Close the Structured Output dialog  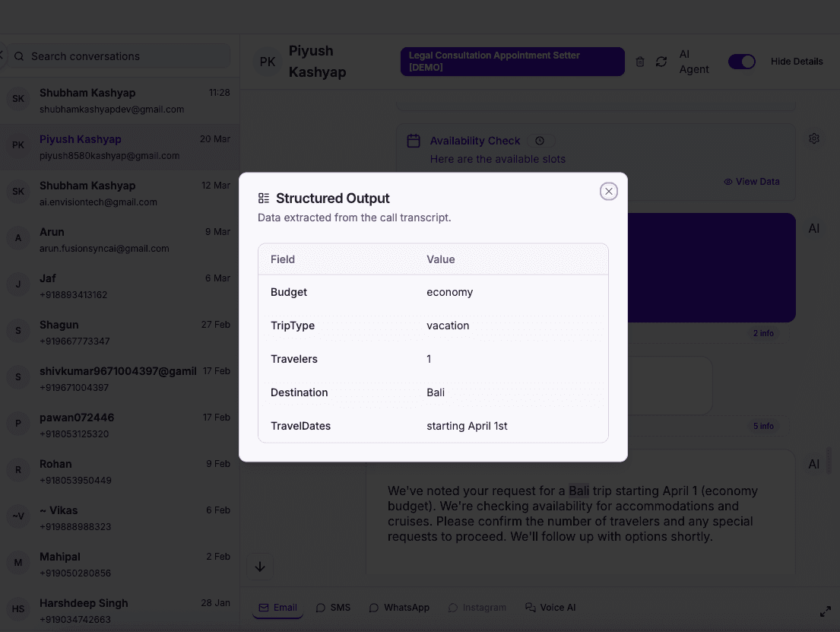pos(608,191)
